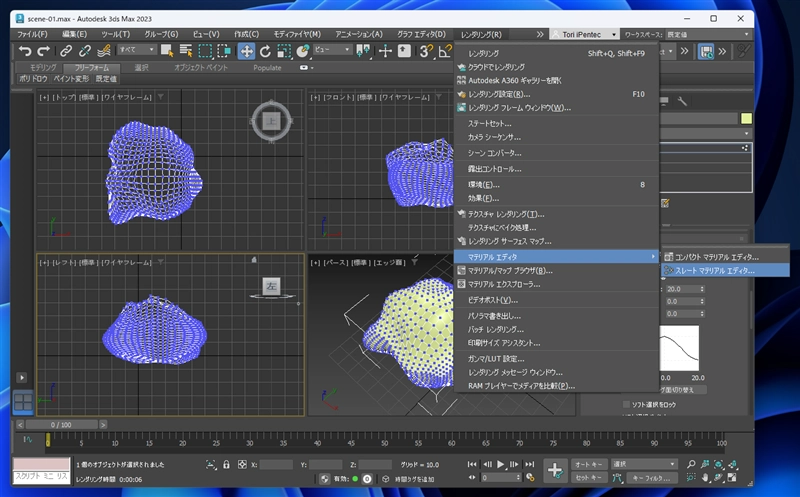
Task: Toggle Key Mode icon left of frame field
Action: (472, 478)
